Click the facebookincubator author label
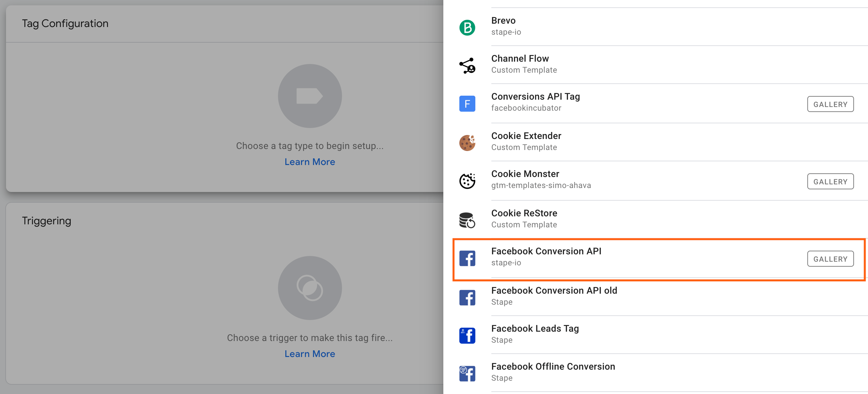The image size is (868, 394). click(526, 108)
